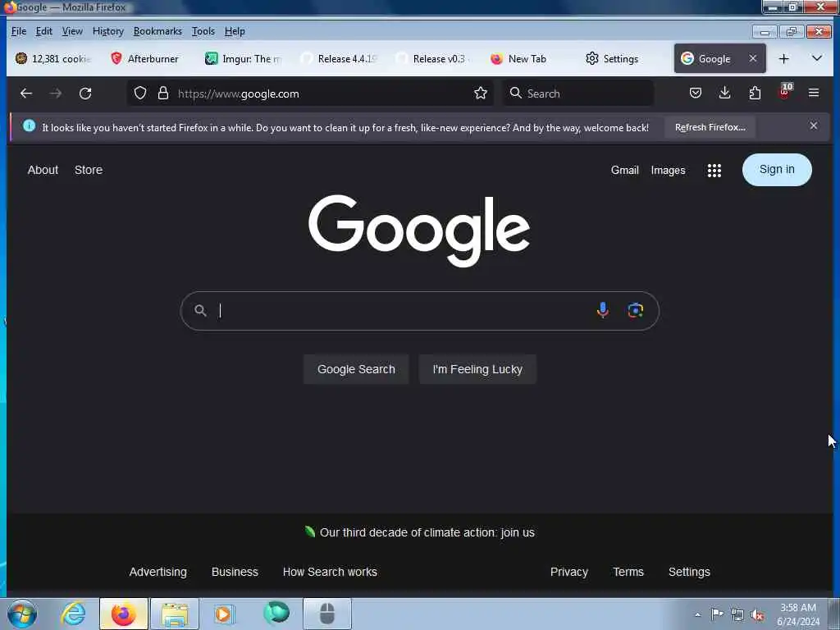Viewport: 840px width, 630px height.
Task: Open the Settings footer menu on Google
Action: click(x=689, y=572)
